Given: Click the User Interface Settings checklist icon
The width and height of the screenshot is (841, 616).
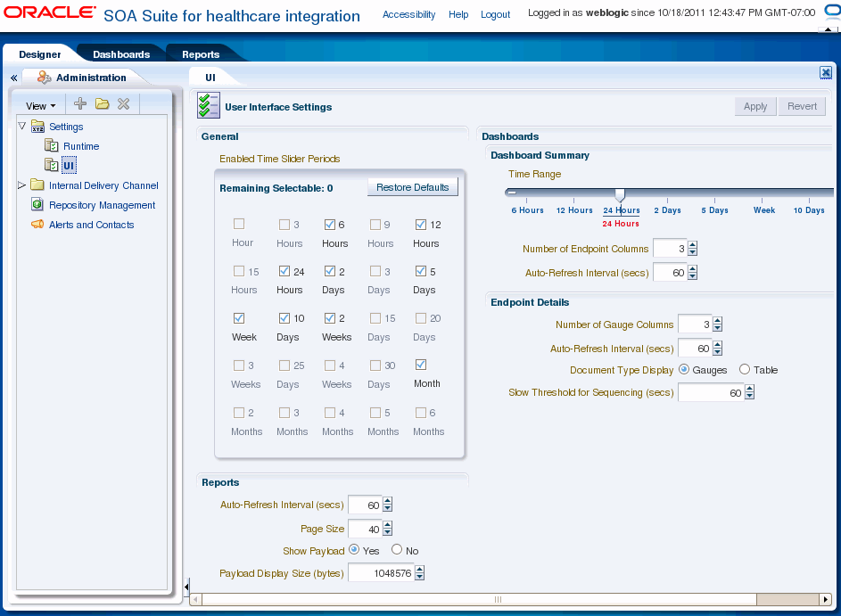Looking at the screenshot, I should (x=208, y=105).
